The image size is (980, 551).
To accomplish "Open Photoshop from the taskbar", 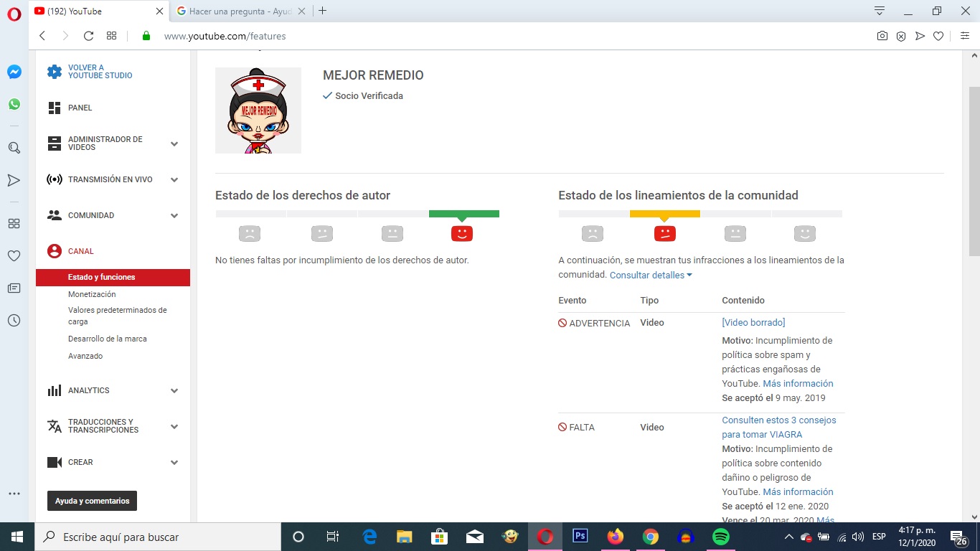I will (580, 537).
